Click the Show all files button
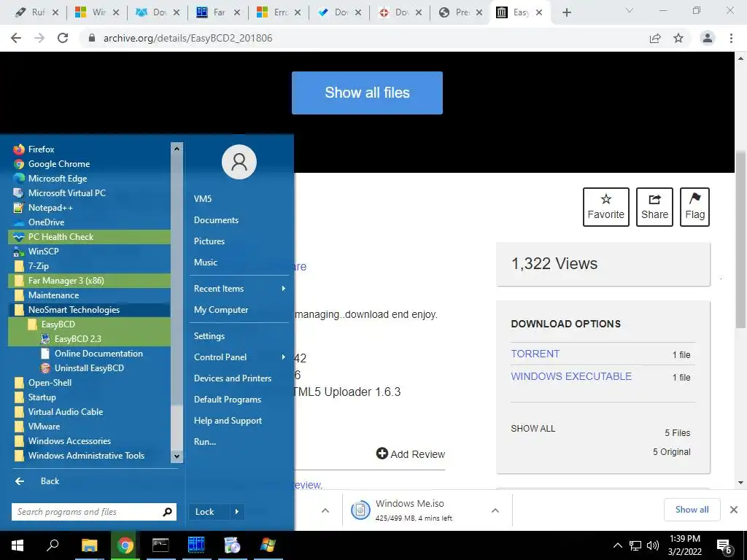 pyautogui.click(x=368, y=93)
